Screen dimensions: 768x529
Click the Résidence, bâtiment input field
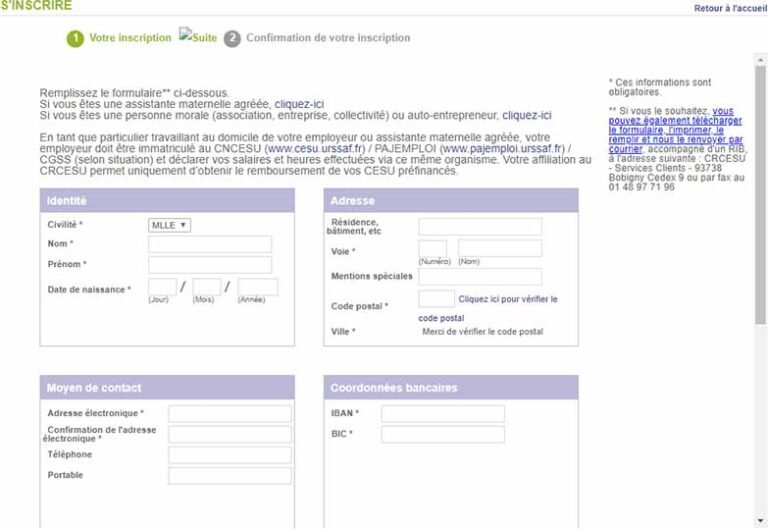pos(480,227)
